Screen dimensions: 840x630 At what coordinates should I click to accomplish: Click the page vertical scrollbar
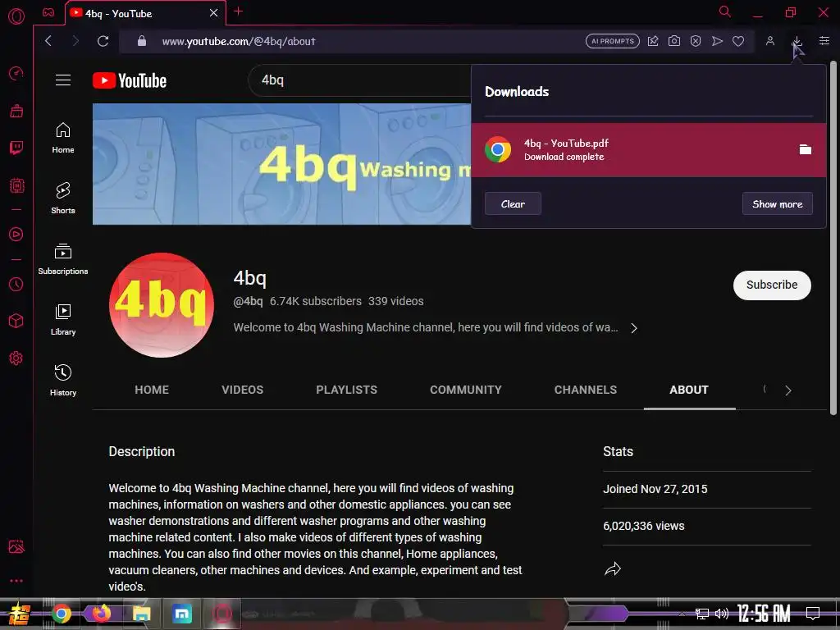coord(833,238)
